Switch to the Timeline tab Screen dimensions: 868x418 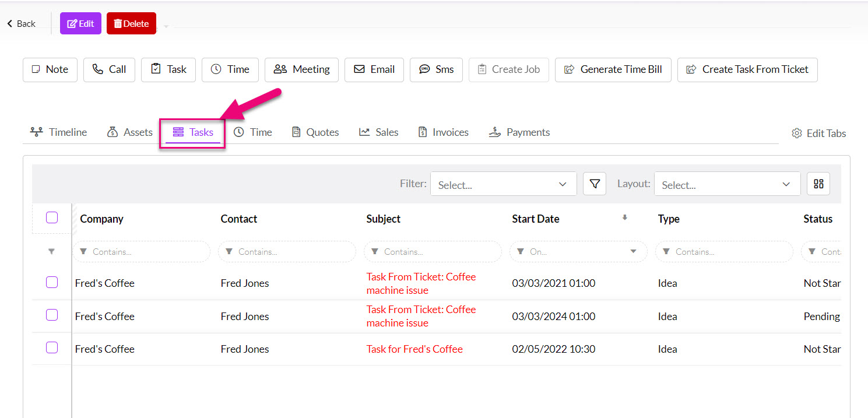(x=58, y=132)
